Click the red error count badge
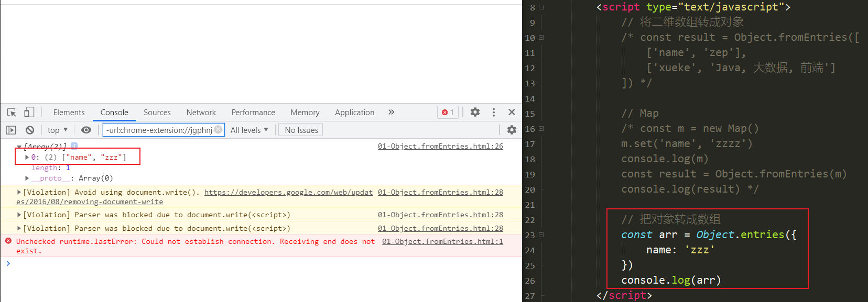 [x=448, y=112]
